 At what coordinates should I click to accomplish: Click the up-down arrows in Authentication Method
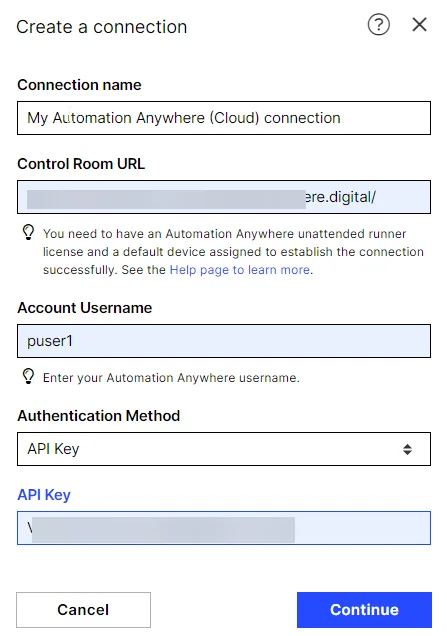pyautogui.click(x=407, y=449)
